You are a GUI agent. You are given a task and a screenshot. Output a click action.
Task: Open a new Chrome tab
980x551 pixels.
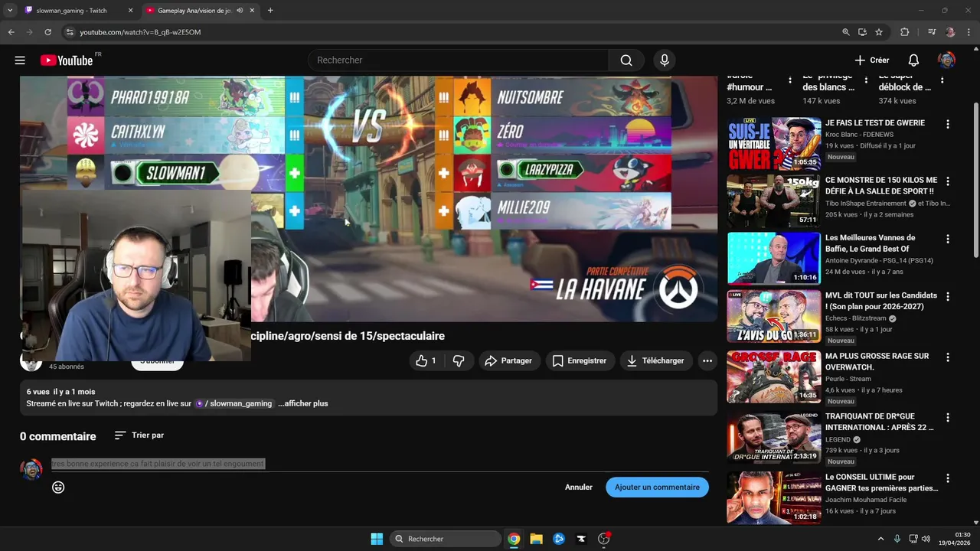click(x=269, y=11)
